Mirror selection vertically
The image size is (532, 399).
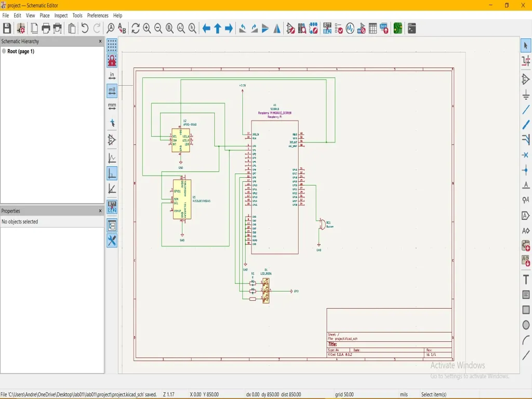(x=265, y=29)
